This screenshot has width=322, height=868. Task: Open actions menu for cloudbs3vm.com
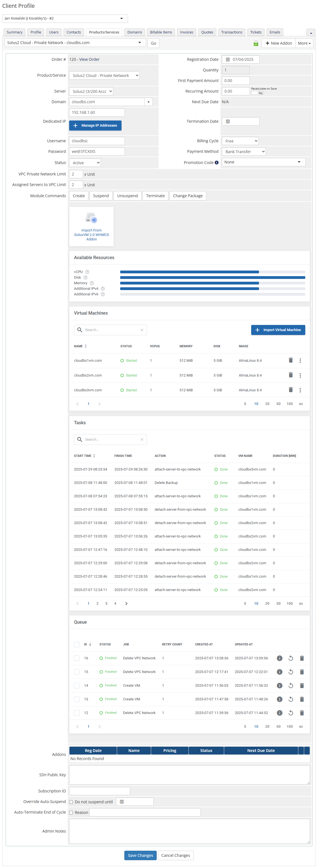(300, 390)
